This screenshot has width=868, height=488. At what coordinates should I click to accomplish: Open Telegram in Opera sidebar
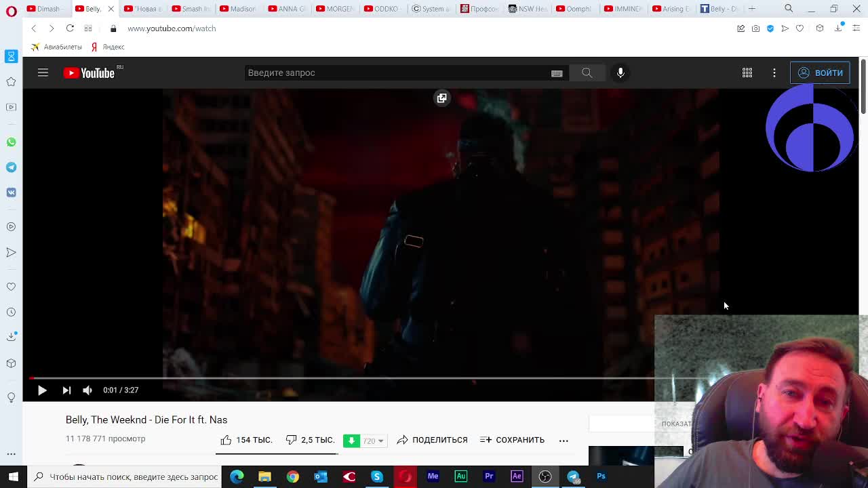tap(11, 167)
